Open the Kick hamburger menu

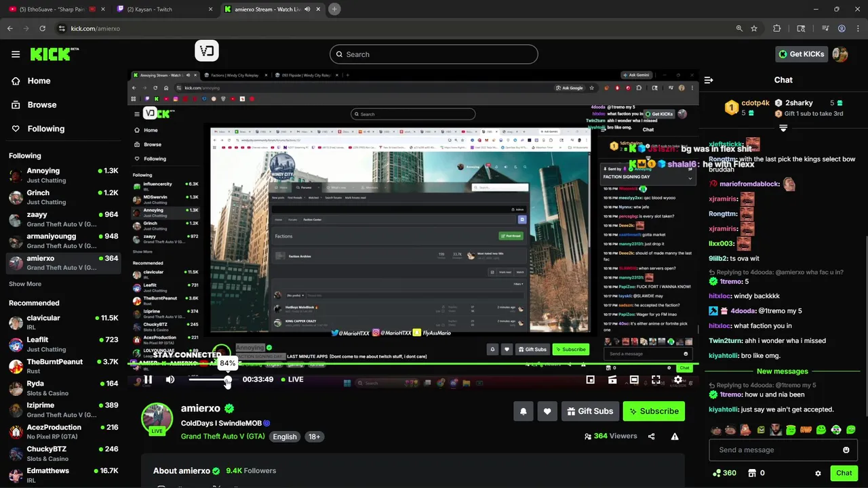click(16, 54)
